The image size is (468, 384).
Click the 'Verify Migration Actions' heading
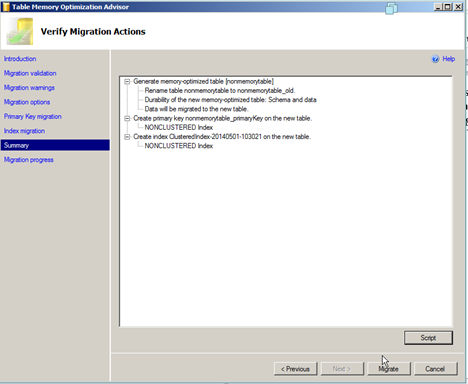(x=93, y=32)
